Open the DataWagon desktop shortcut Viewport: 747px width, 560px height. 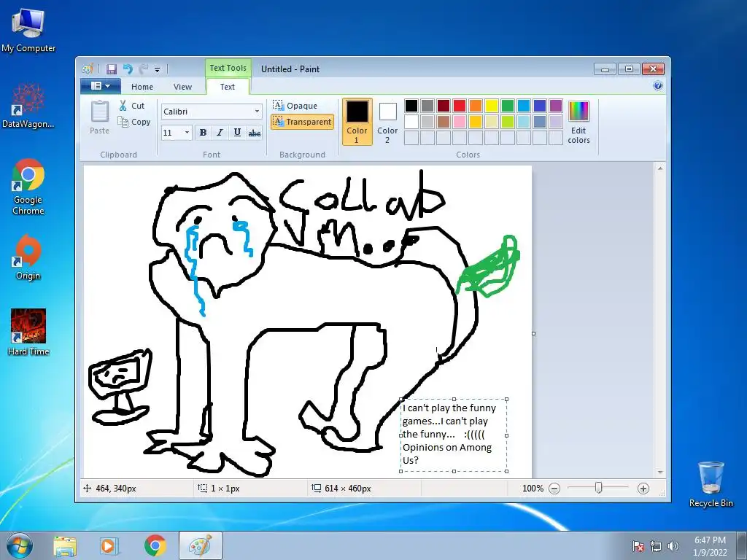click(x=28, y=105)
